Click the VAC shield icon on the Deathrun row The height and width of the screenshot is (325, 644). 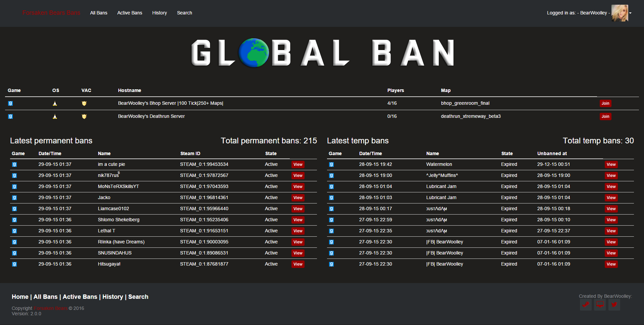pos(84,117)
